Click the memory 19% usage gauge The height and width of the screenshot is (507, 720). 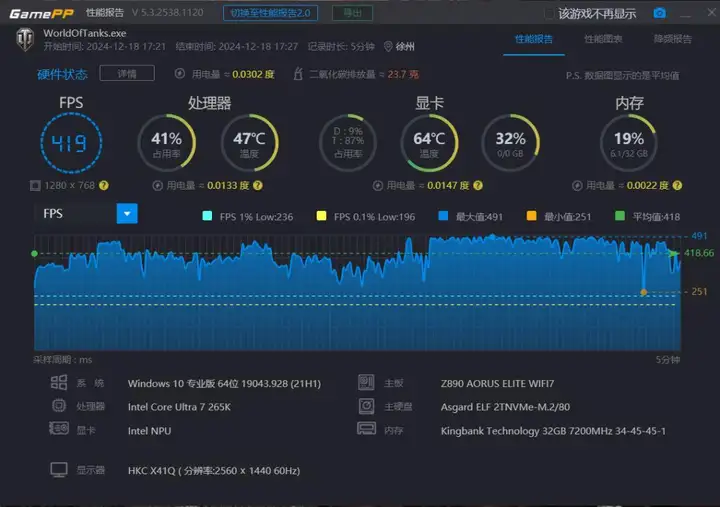(629, 143)
